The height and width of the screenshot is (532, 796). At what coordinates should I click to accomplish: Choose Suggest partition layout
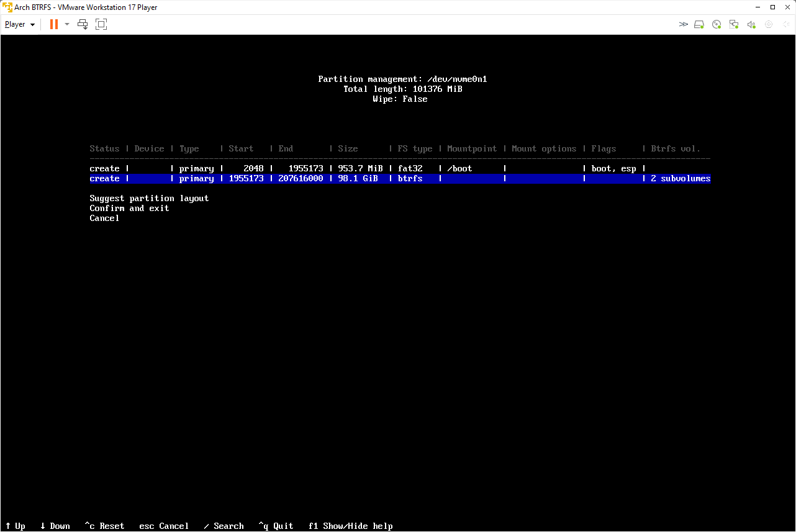149,198
